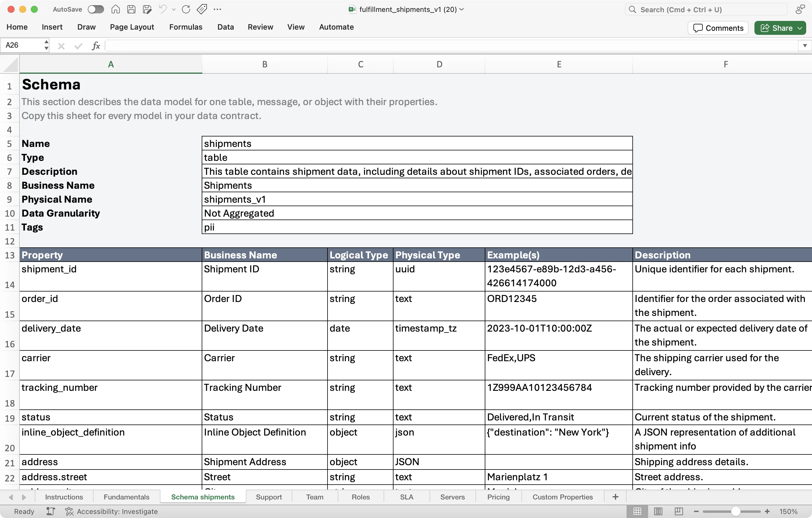The width and height of the screenshot is (812, 518).
Task: Switch to the Roles sheet tab
Action: pos(360,497)
